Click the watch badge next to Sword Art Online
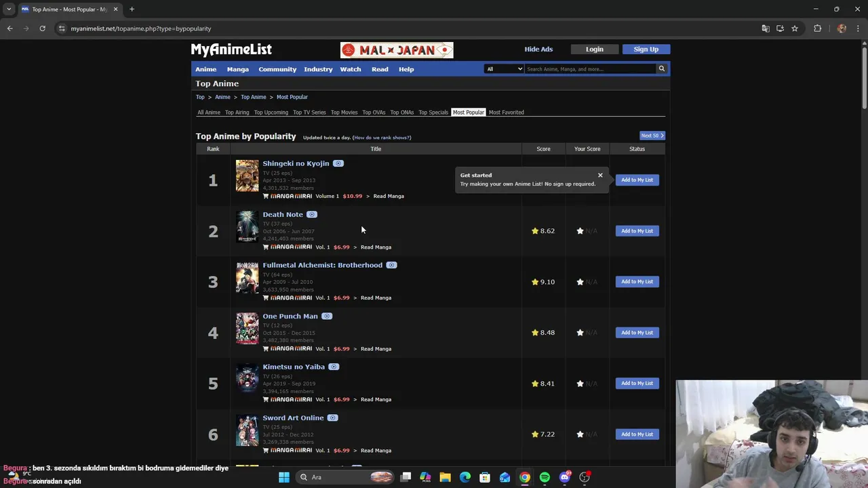 tap(333, 418)
